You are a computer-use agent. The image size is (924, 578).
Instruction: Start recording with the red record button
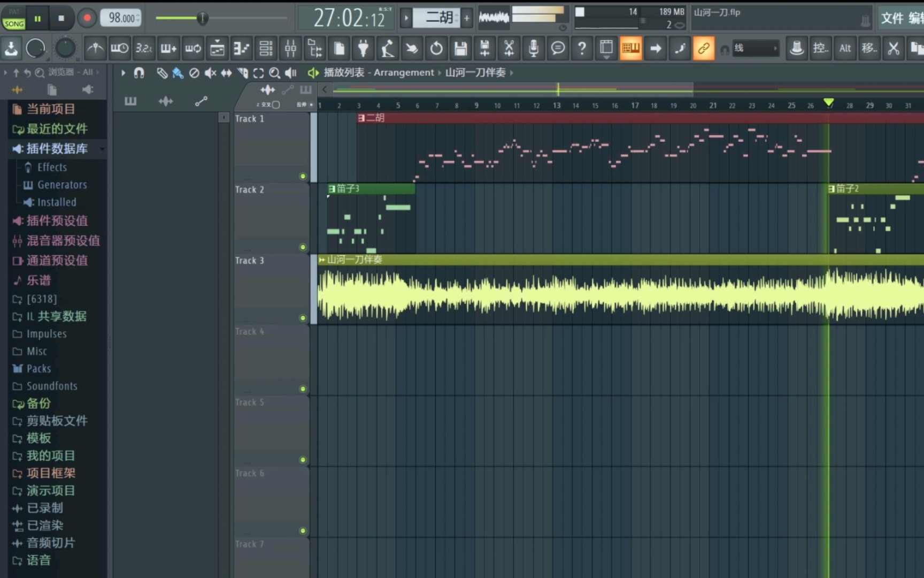pyautogui.click(x=87, y=18)
